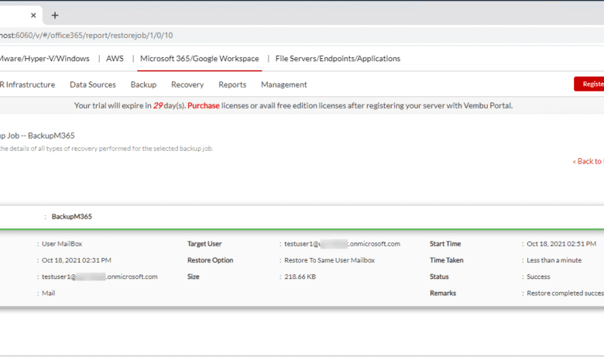Click the Status label
The image size is (604, 364).
(439, 276)
